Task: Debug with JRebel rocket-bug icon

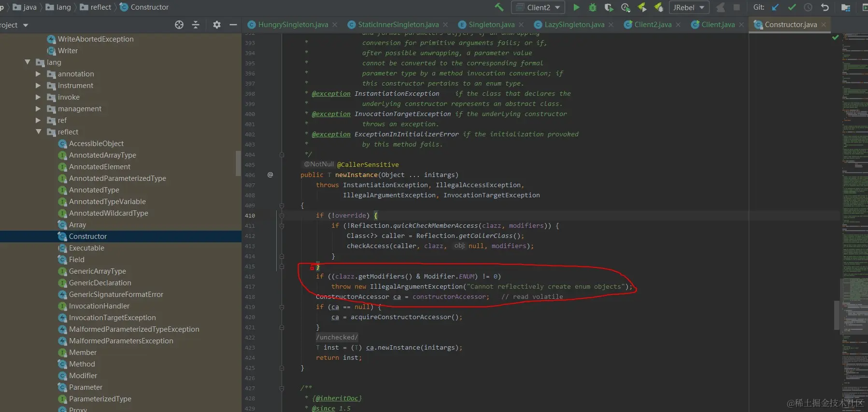Action: 658,7
